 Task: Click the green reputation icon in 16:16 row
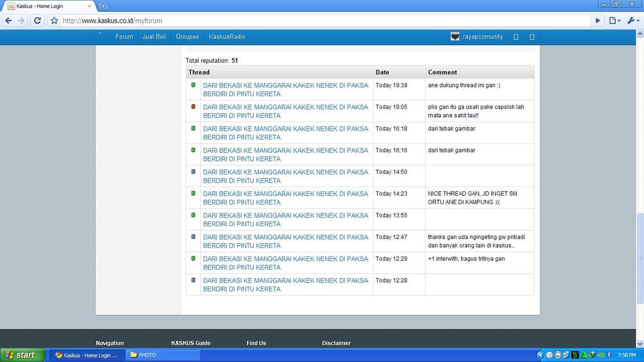pyautogui.click(x=193, y=150)
